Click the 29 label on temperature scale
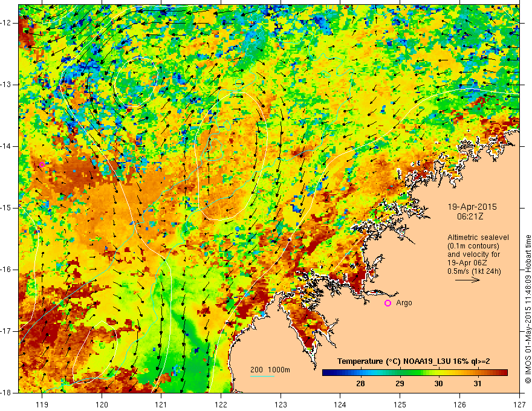The width and height of the screenshot is (532, 411). 400,384
